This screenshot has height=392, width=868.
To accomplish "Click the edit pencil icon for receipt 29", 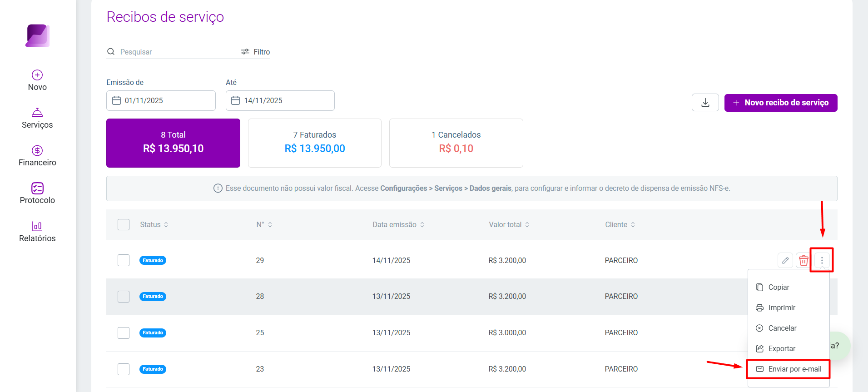I will 785,260.
